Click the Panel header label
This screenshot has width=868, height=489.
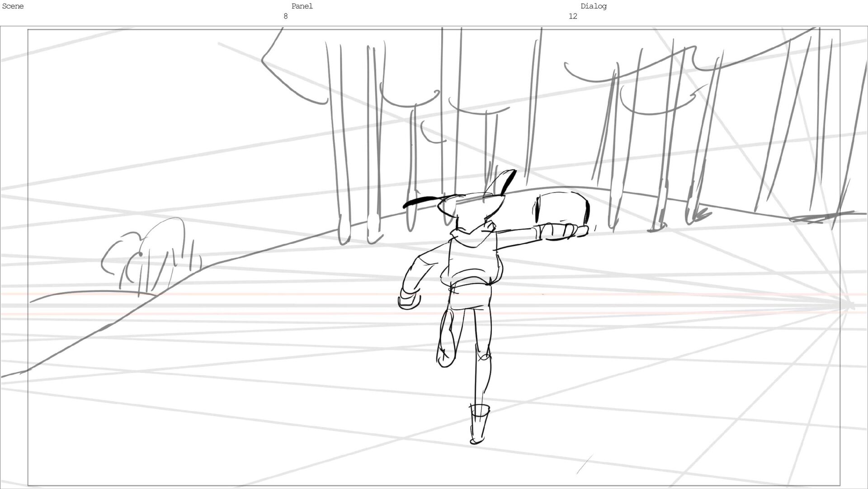(302, 6)
